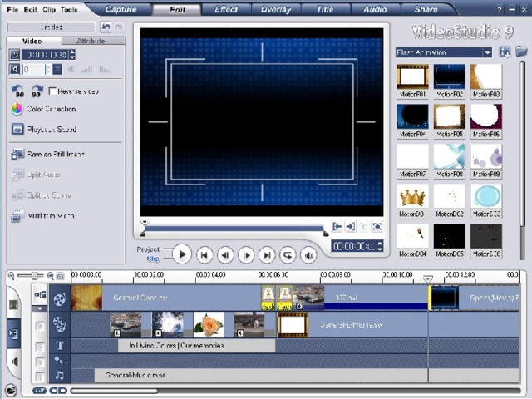Click Multi-trim Video option
The height and width of the screenshot is (399, 532).
(42, 216)
